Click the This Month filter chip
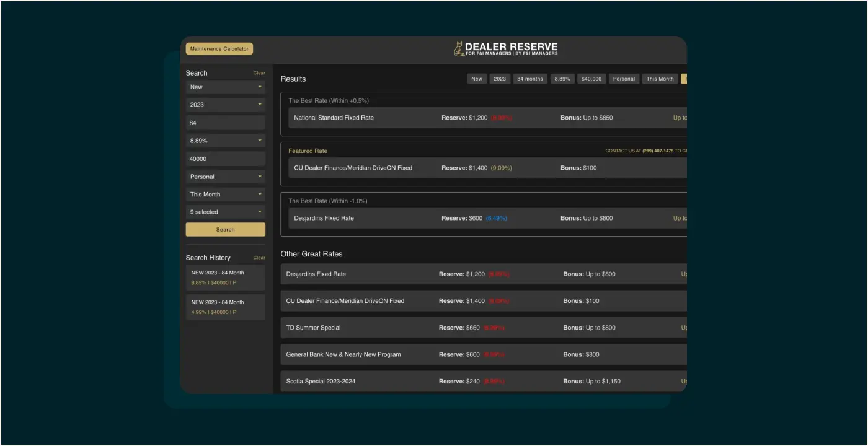Viewport: 868px width, 446px height. coord(660,79)
